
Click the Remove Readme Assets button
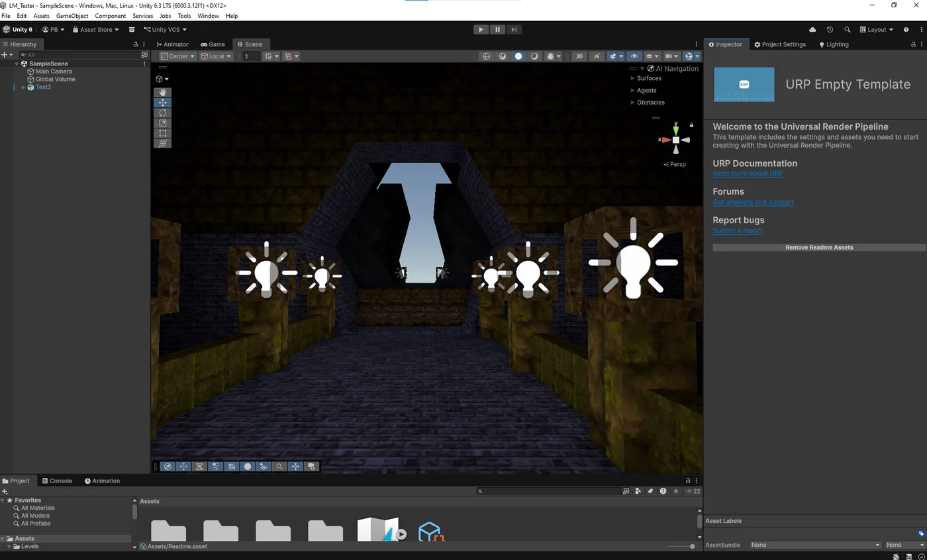(x=819, y=248)
